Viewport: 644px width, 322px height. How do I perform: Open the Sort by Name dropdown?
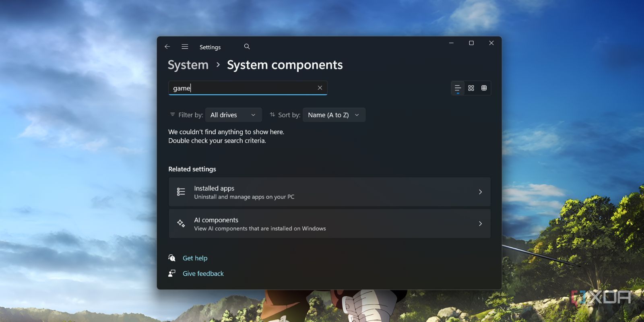[334, 115]
